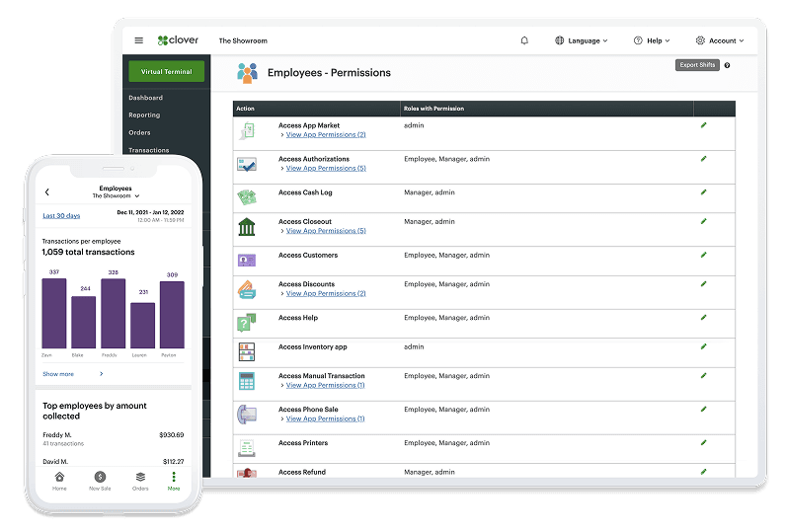Tap the More tab in mobile nav
Viewport: 785px width, 532px height.
point(174,481)
